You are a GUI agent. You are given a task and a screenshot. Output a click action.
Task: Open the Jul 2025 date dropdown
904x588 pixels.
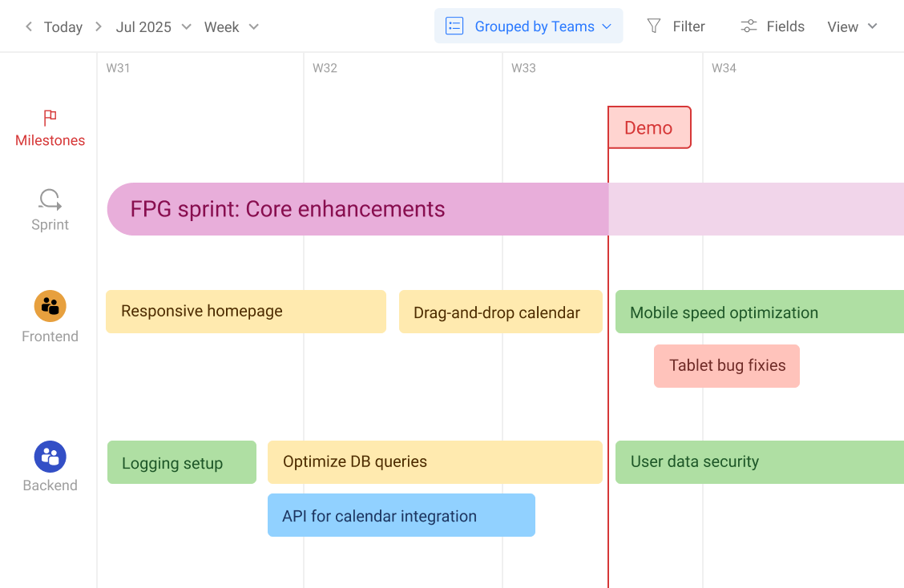point(153,26)
